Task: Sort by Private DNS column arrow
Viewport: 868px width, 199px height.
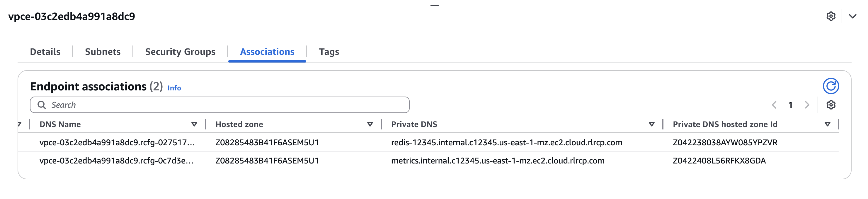Action: point(651,124)
